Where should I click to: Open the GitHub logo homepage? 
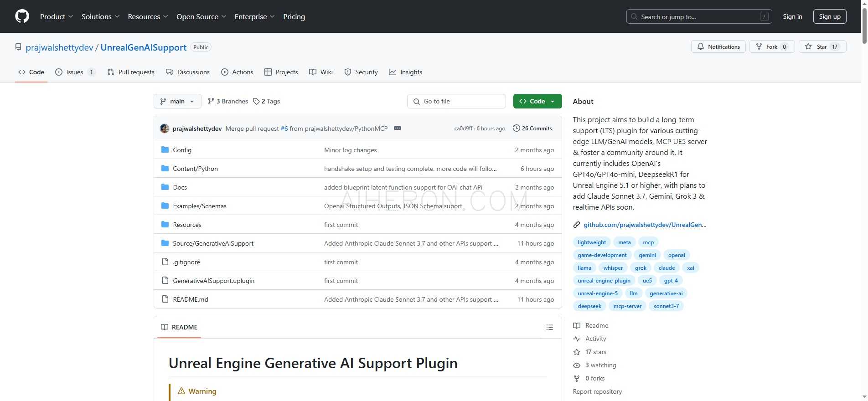tap(22, 16)
